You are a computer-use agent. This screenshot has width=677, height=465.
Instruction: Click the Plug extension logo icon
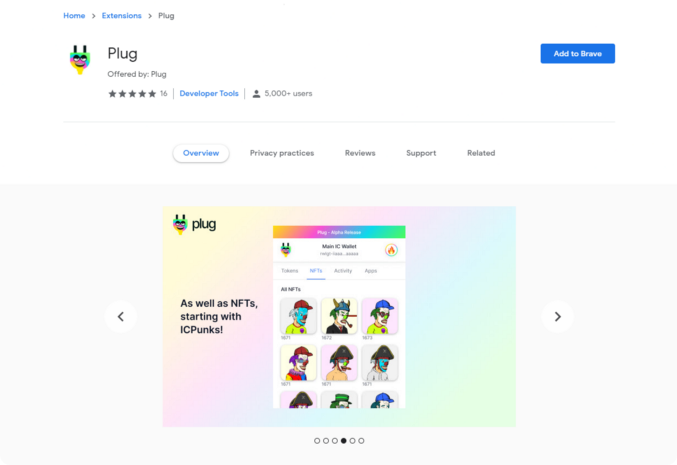(80, 60)
